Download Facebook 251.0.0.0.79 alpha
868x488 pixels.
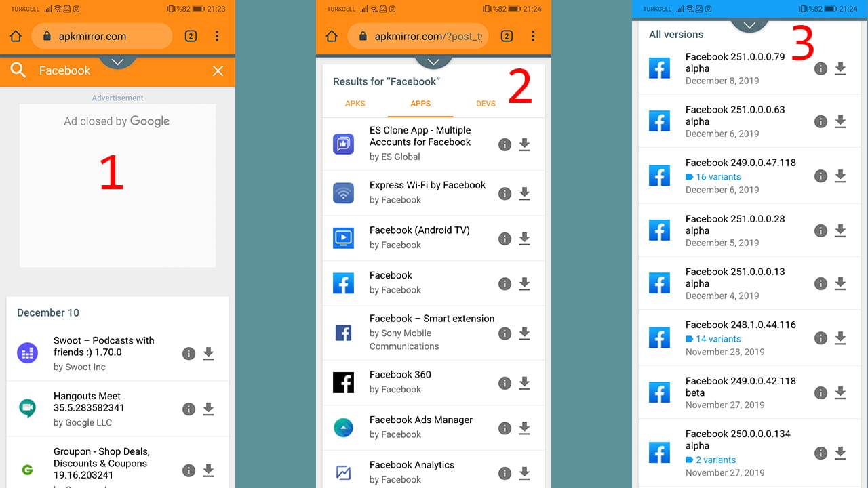coord(840,68)
